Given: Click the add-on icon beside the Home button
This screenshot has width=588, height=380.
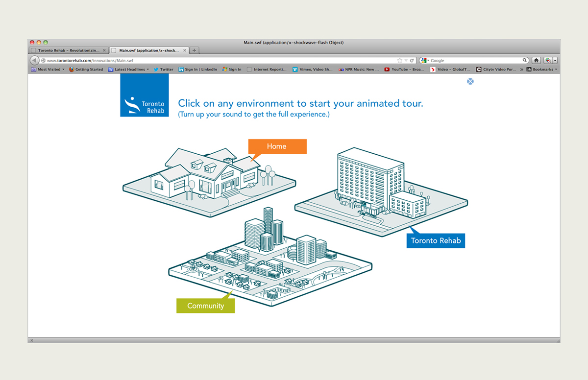Looking at the screenshot, I should 548,60.
